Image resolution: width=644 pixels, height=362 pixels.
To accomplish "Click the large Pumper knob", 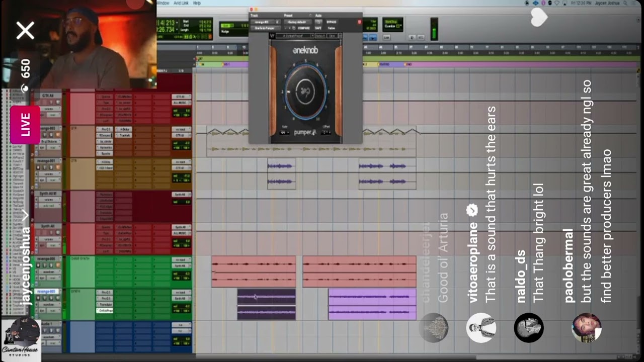I will point(305,92).
